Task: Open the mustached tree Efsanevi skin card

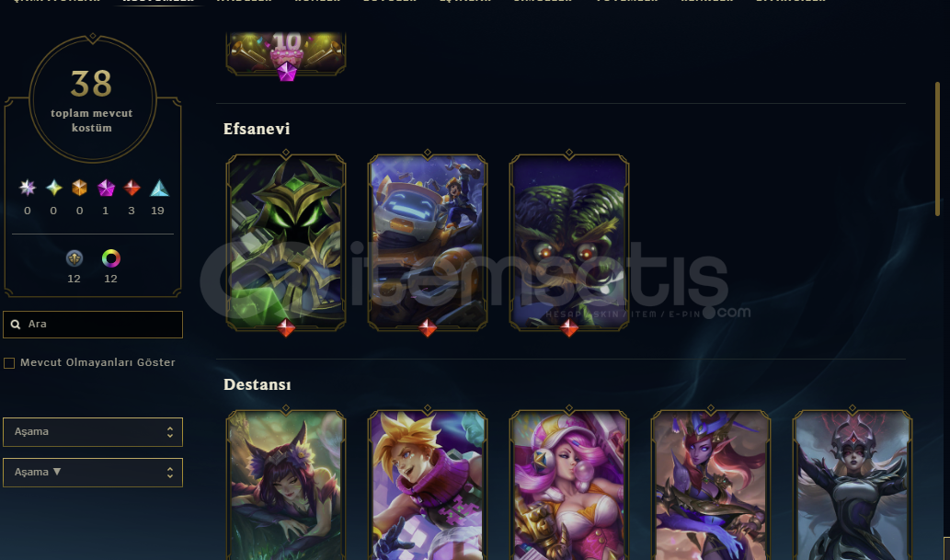Action: pos(569,243)
